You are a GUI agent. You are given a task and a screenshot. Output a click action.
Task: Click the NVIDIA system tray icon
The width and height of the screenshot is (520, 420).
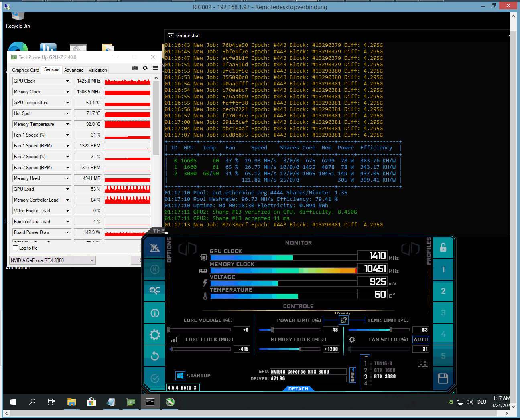pos(451,402)
